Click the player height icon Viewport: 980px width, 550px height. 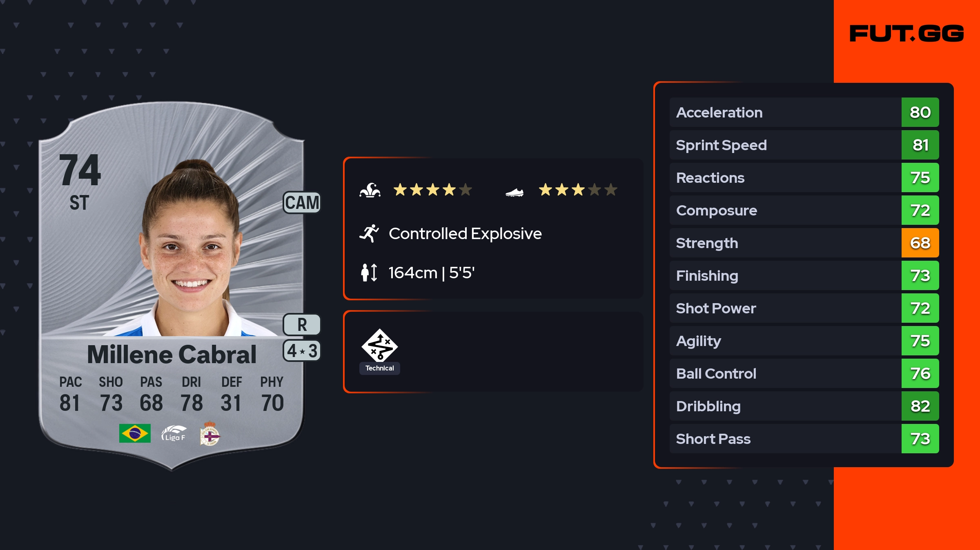pyautogui.click(x=369, y=273)
